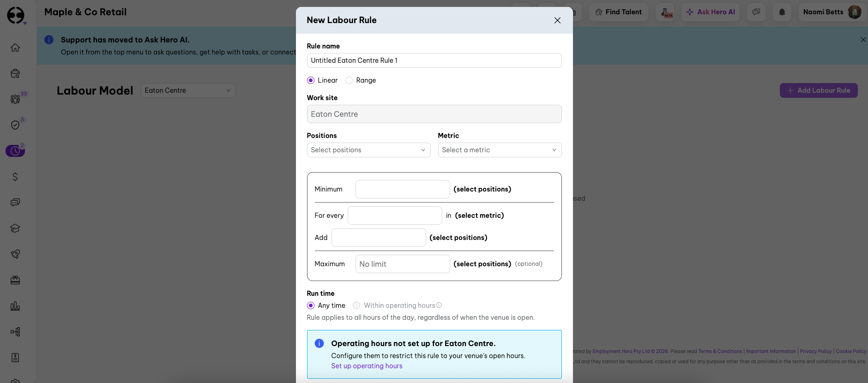Open the shield checkmark sidebar icon
The width and height of the screenshot is (868, 383).
pos(15,125)
